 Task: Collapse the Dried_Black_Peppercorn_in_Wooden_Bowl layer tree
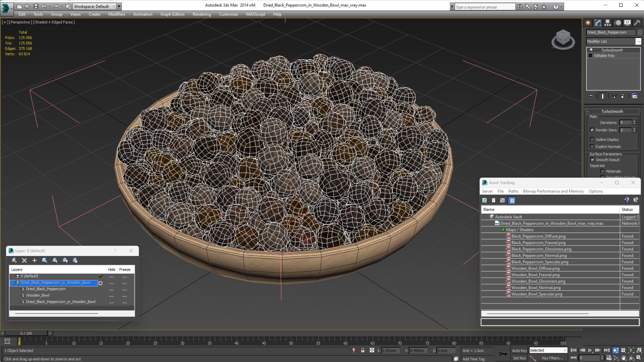click(x=12, y=283)
